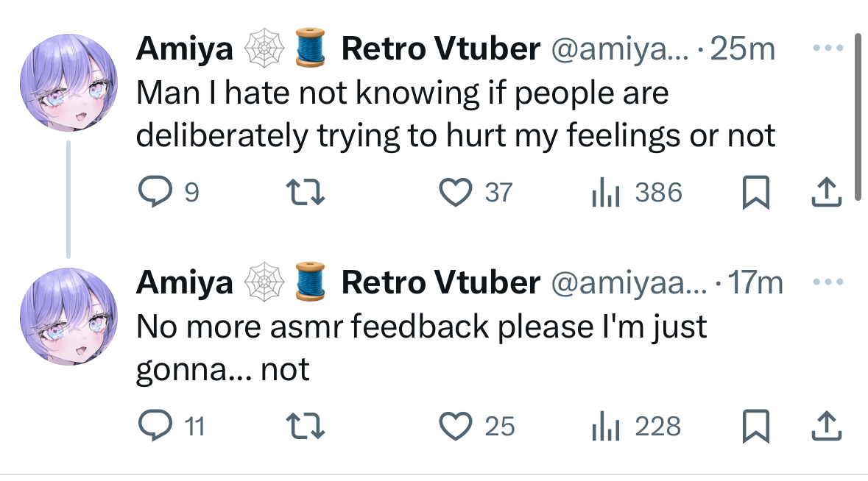The height and width of the screenshot is (481, 868).
Task: Open Amiya Retro Vtuber name on first tweet
Action: click(x=338, y=49)
